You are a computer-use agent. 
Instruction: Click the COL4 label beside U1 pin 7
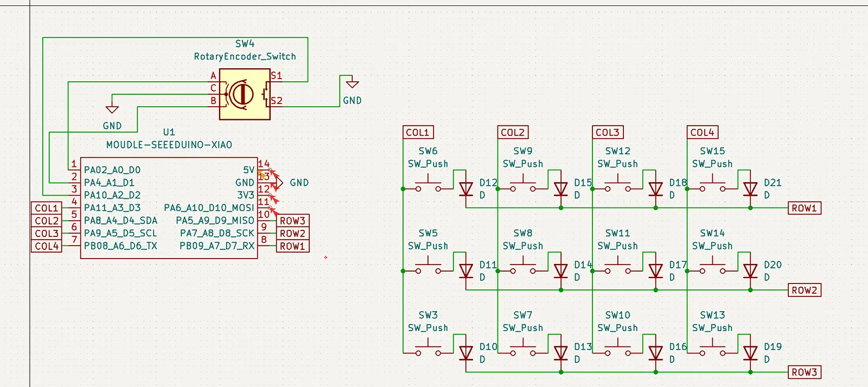click(x=47, y=246)
